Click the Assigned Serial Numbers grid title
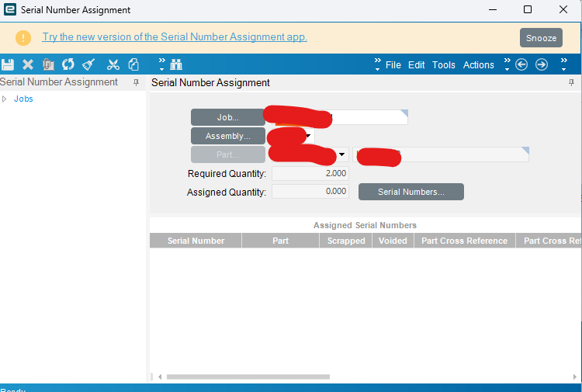Image resolution: width=582 pixels, height=392 pixels. tap(365, 225)
